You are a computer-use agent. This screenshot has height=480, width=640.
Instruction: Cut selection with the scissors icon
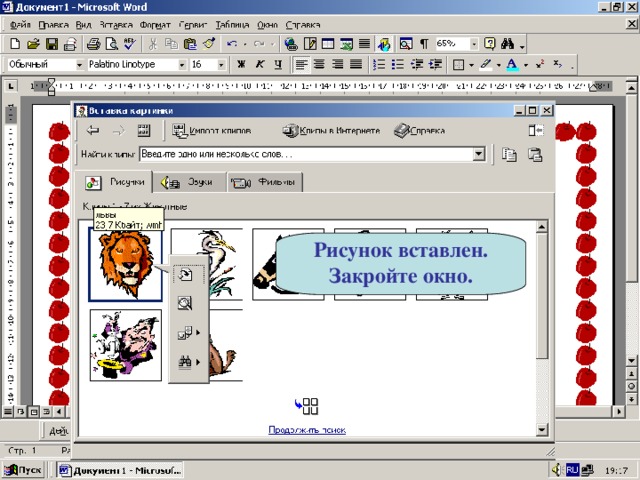153,44
